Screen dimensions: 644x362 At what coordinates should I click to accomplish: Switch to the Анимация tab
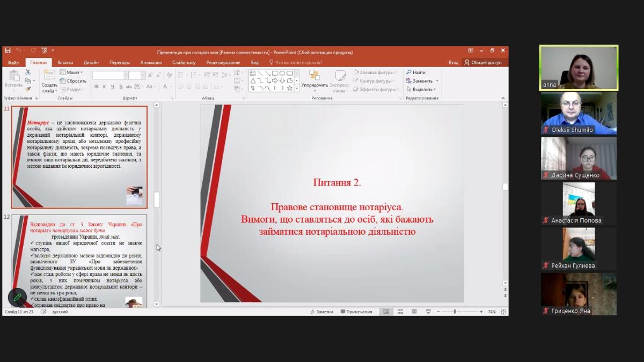point(151,62)
